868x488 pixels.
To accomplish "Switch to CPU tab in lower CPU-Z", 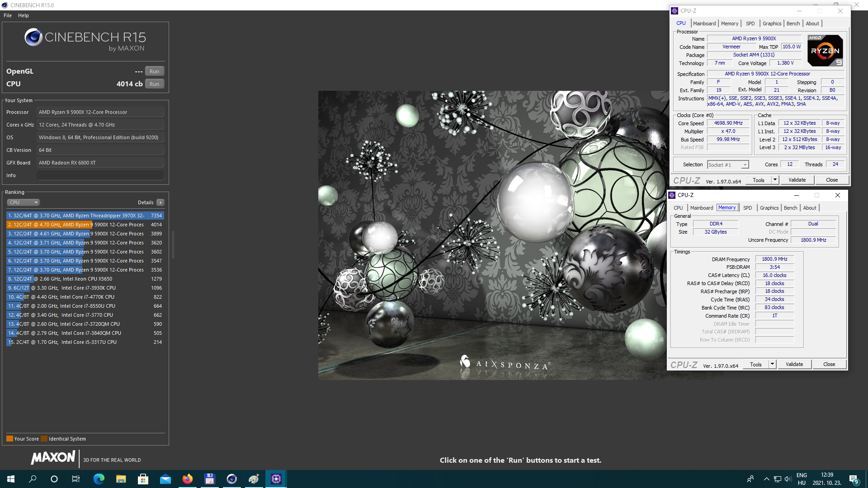I will 678,208.
